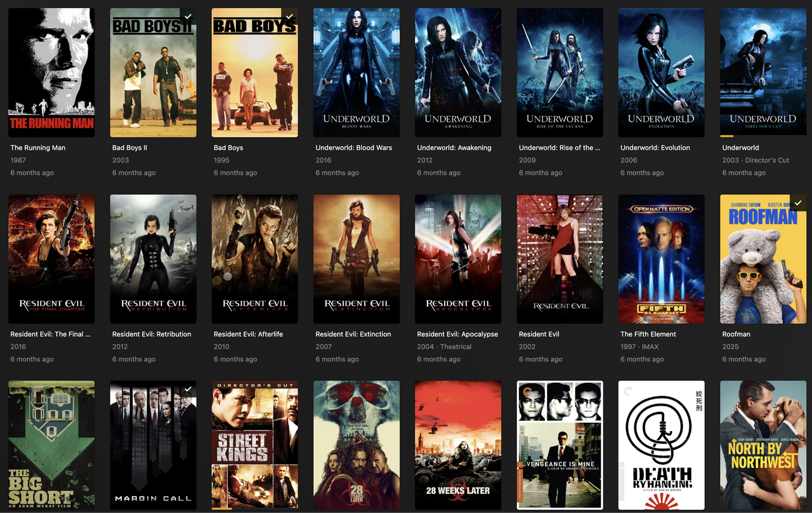Open Resident Evil: Afterlife poster
The height and width of the screenshot is (513, 812).
click(254, 259)
